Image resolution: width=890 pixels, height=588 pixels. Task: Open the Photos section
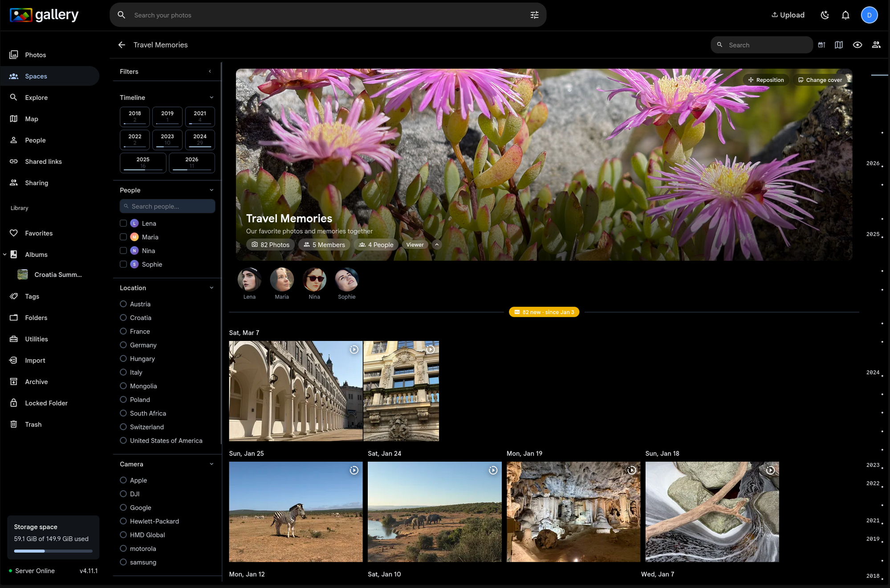[x=36, y=54]
